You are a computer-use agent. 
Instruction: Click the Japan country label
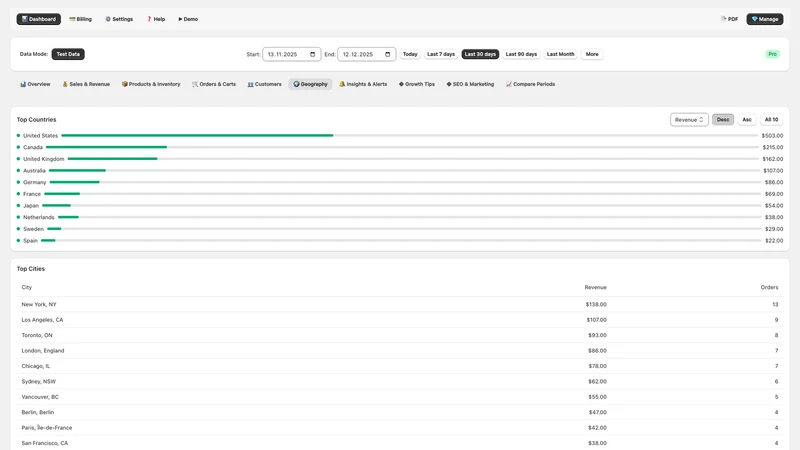(31, 206)
